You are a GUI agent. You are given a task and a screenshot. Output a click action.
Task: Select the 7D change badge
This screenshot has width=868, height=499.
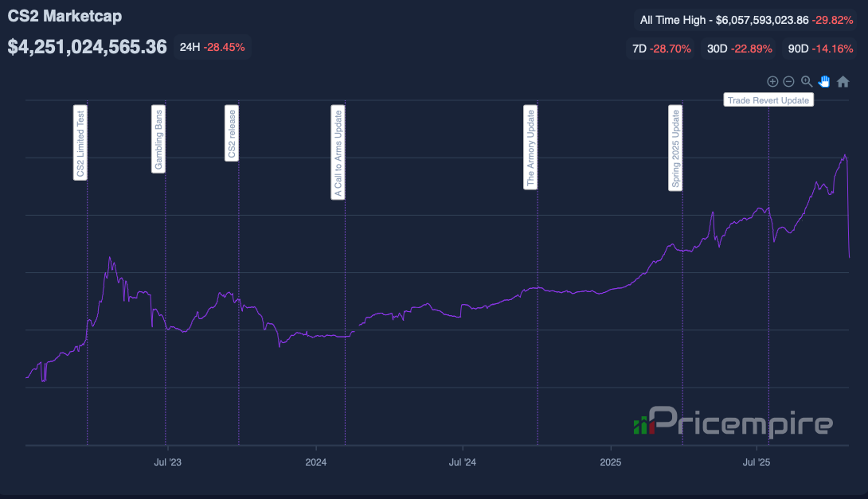(x=659, y=49)
